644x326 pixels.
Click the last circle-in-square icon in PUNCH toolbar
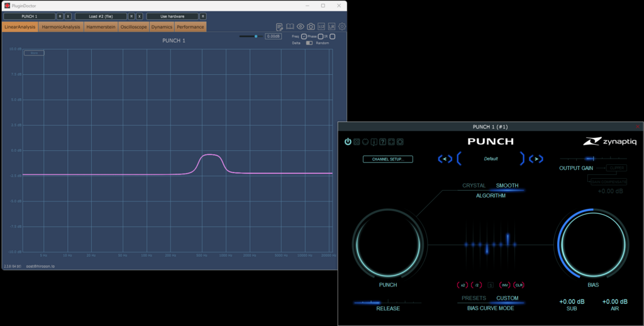(399, 142)
